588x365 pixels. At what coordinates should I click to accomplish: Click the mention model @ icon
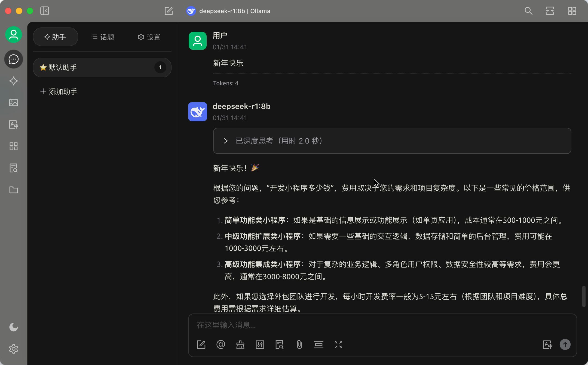tap(220, 345)
